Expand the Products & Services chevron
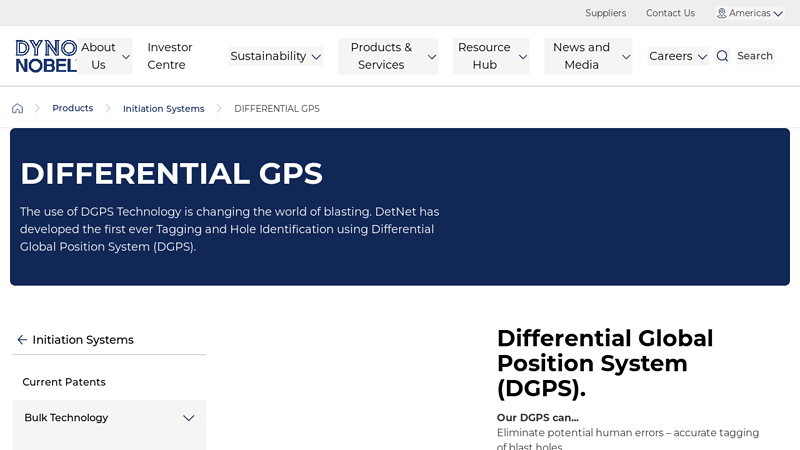 click(432, 57)
